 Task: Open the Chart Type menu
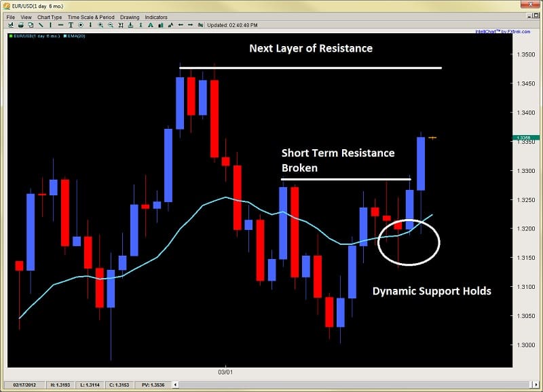[50, 18]
